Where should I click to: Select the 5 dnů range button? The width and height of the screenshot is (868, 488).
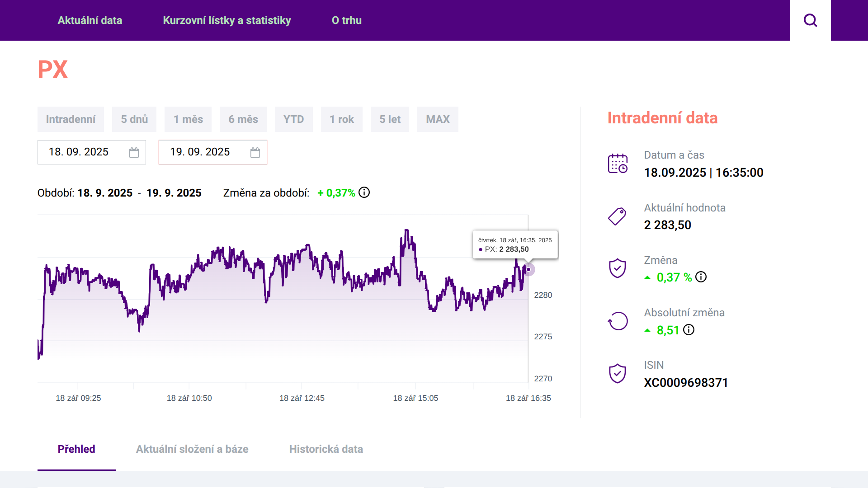[134, 119]
